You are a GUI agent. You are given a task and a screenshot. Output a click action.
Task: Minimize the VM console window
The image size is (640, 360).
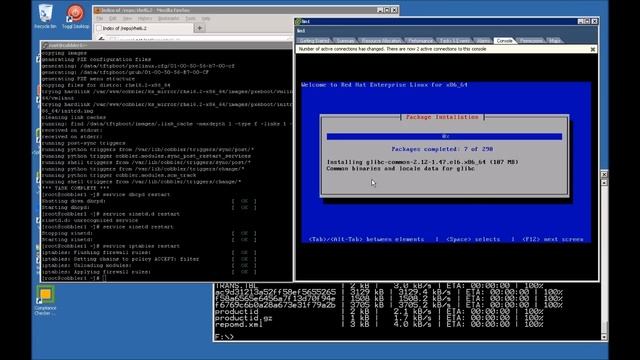pyautogui.click(x=580, y=21)
